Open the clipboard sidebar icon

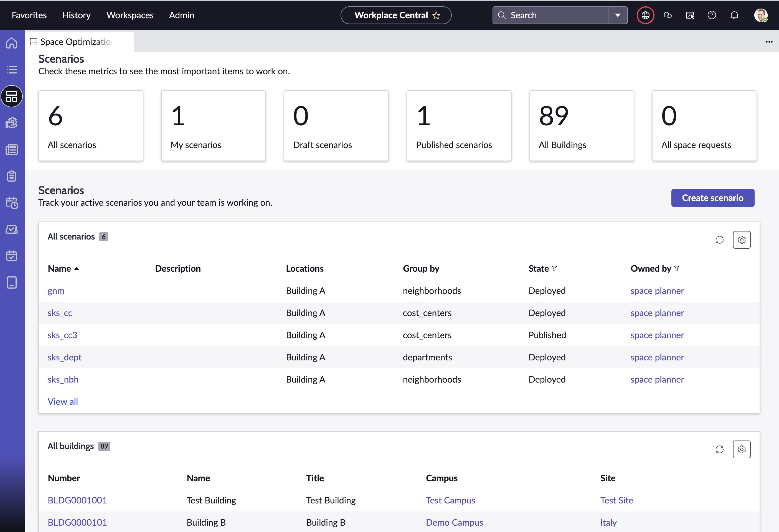[12, 176]
